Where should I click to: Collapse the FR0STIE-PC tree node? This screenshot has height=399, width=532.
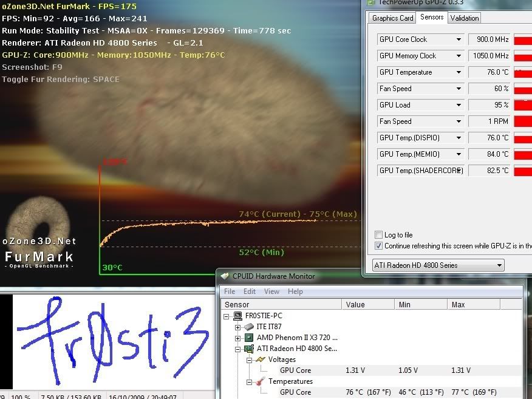click(227, 316)
